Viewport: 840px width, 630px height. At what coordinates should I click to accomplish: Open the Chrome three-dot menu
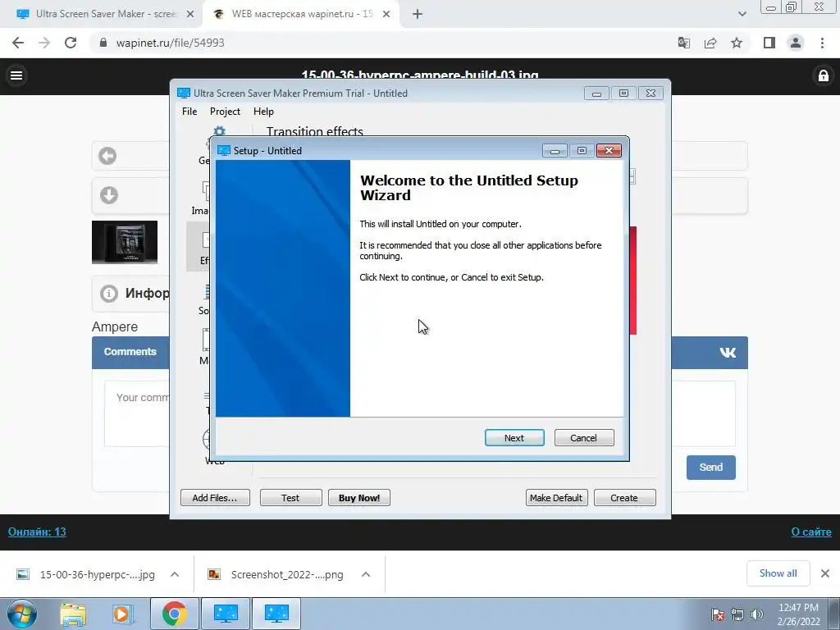tap(822, 43)
